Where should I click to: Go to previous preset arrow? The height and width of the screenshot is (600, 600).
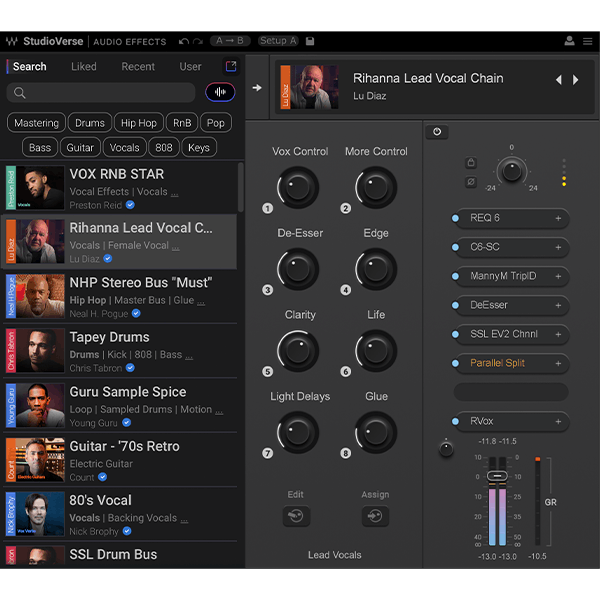559,80
